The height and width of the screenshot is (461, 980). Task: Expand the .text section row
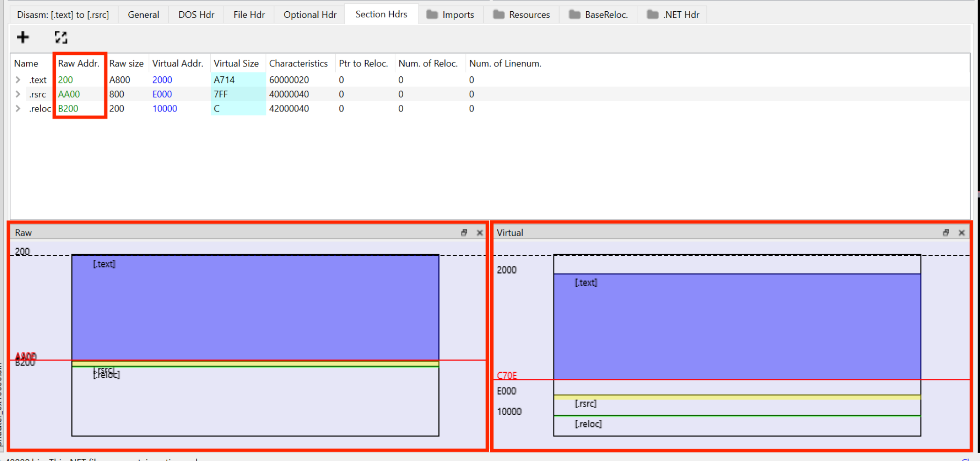click(18, 80)
